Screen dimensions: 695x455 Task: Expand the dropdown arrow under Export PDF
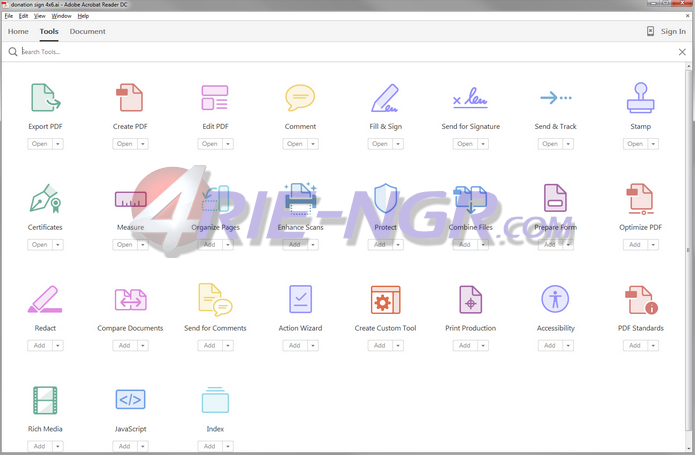(x=58, y=144)
